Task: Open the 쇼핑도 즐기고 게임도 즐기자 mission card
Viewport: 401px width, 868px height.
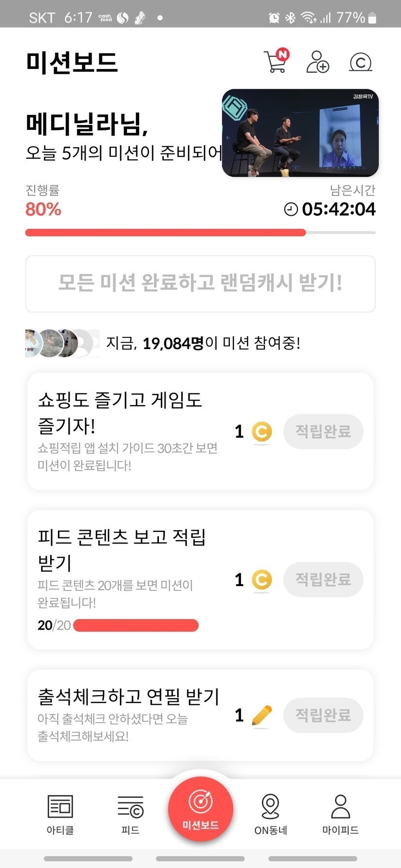Action: (128, 431)
